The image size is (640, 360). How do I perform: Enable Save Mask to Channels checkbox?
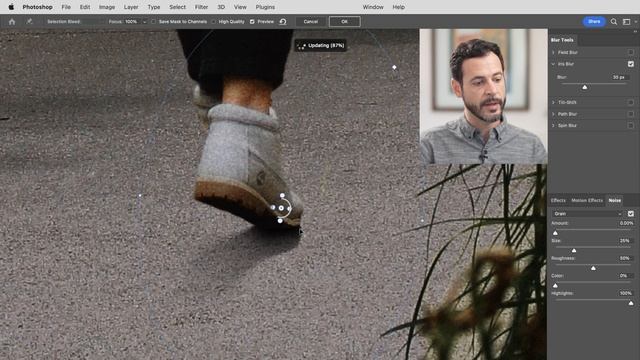(153, 22)
